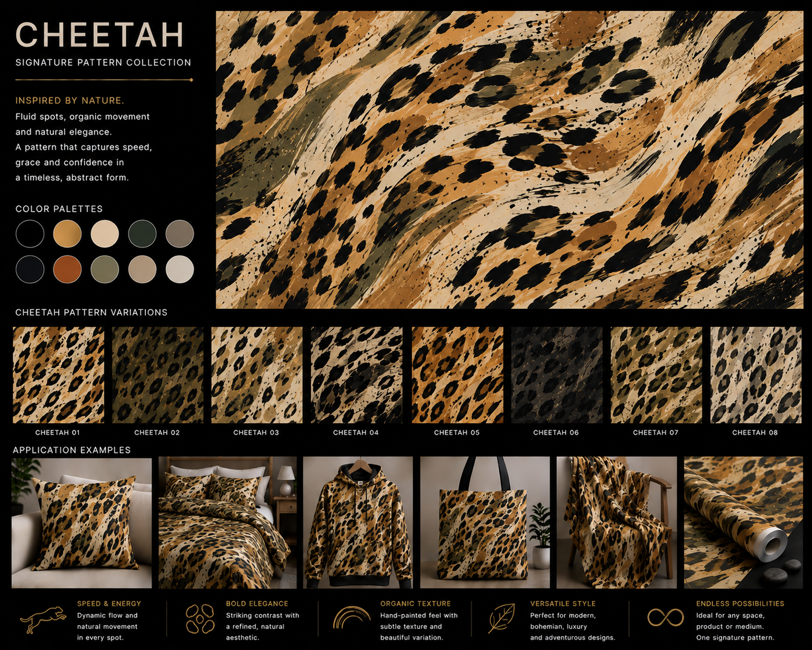Click the Speed & Energy heading
The image size is (812, 650).
[109, 604]
